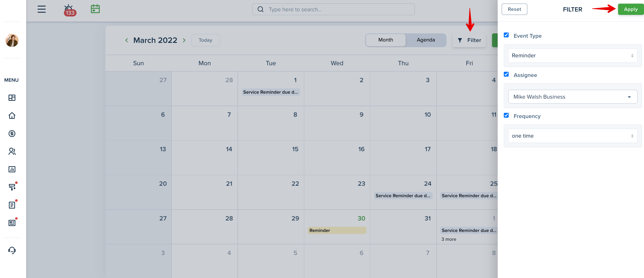This screenshot has height=278, width=644.
Task: Open the reports chart icon in sidebar
Action: (x=12, y=169)
